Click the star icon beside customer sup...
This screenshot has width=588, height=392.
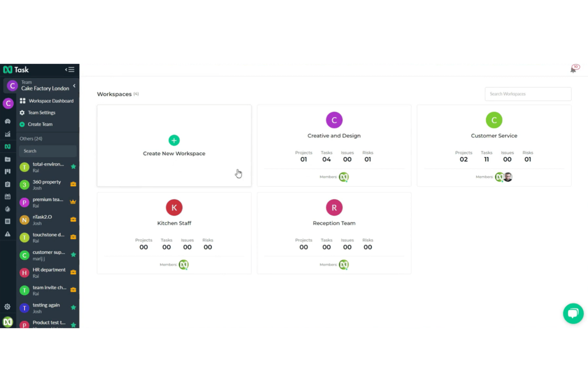tap(73, 255)
